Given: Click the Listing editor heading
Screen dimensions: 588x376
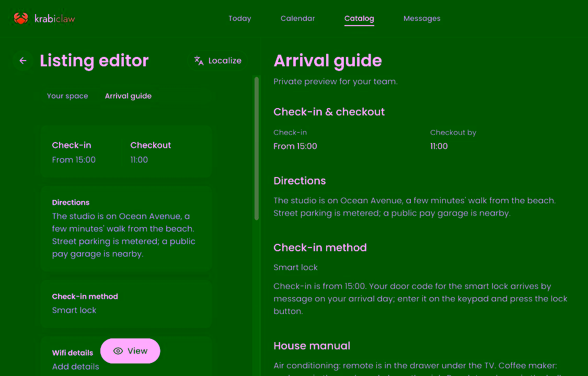Looking at the screenshot, I should click(94, 61).
